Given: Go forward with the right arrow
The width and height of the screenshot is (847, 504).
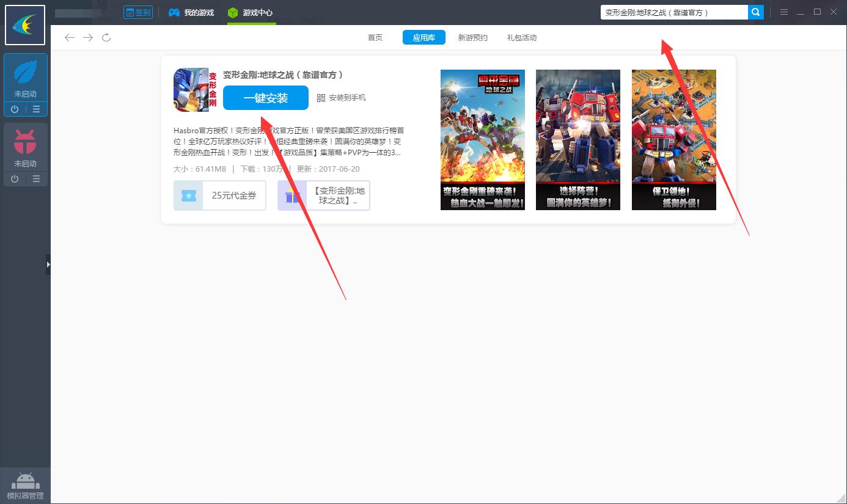Looking at the screenshot, I should click(x=88, y=38).
